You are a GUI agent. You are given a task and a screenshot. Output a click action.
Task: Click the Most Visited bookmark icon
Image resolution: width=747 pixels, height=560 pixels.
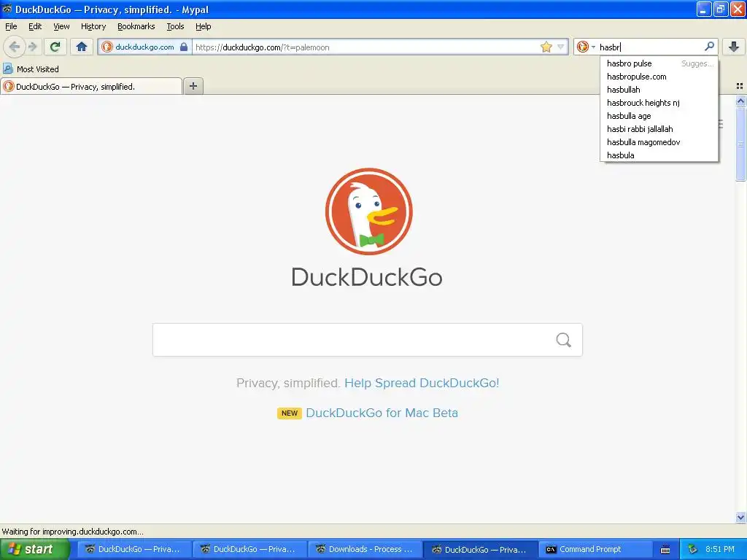[7, 69]
